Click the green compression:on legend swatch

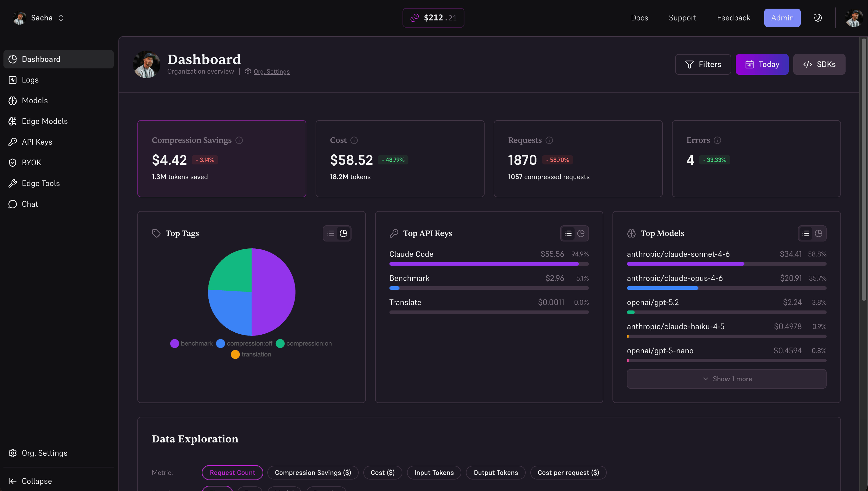point(280,343)
